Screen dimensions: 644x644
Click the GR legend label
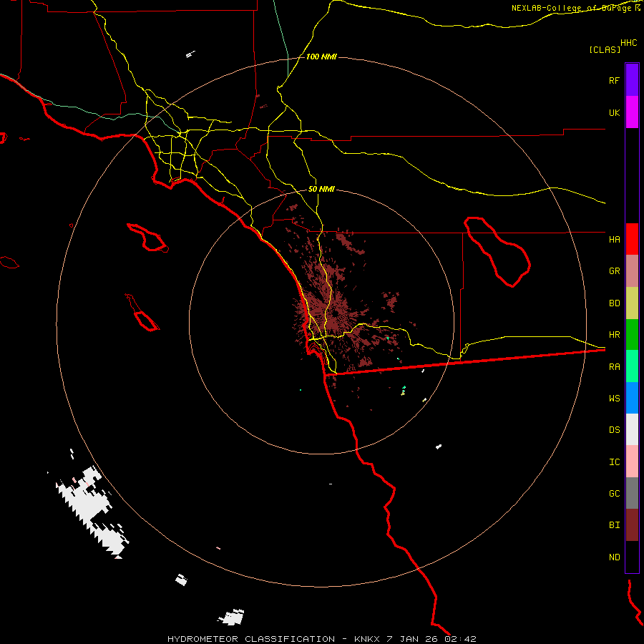(x=614, y=271)
